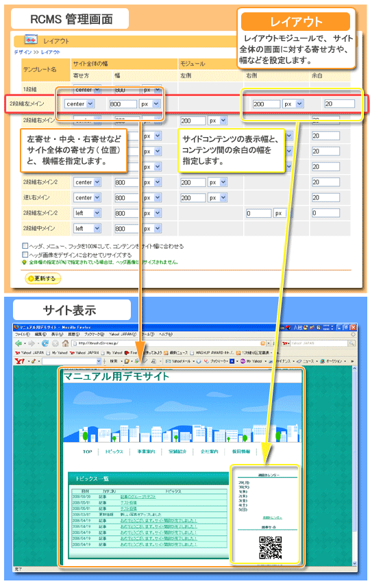Click the QR code image on demo site
Viewport: 370px width, 588px height.
[x=270, y=548]
